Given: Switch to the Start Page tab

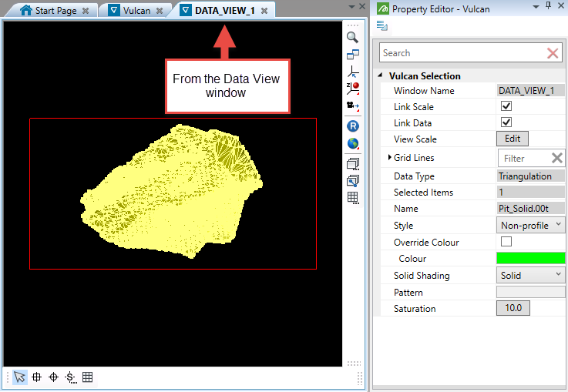Looking at the screenshot, I should pyautogui.click(x=54, y=11).
